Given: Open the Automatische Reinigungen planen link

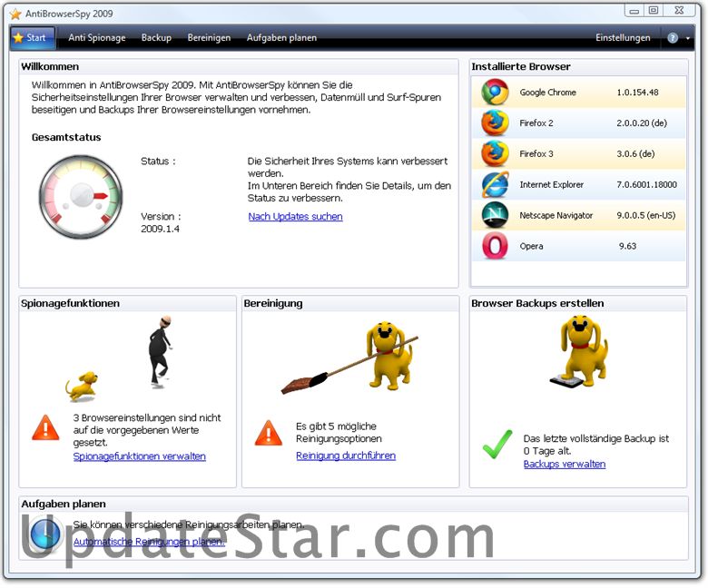Looking at the screenshot, I should 149,542.
